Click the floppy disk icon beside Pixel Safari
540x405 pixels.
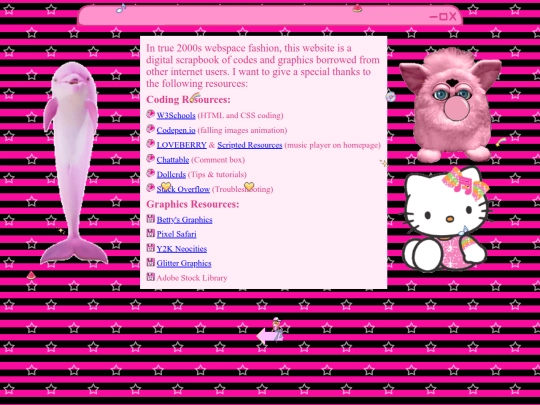coord(150,233)
